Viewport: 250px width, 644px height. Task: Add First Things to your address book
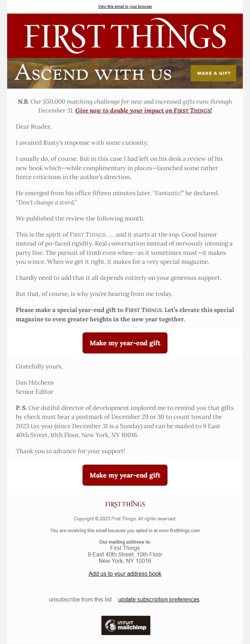125,574
